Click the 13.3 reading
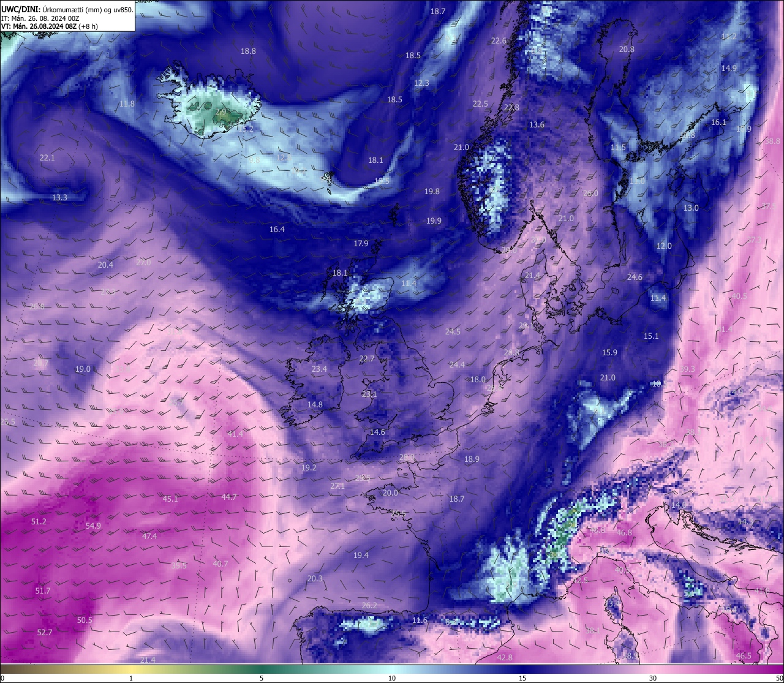784x683 pixels. pos(59,198)
